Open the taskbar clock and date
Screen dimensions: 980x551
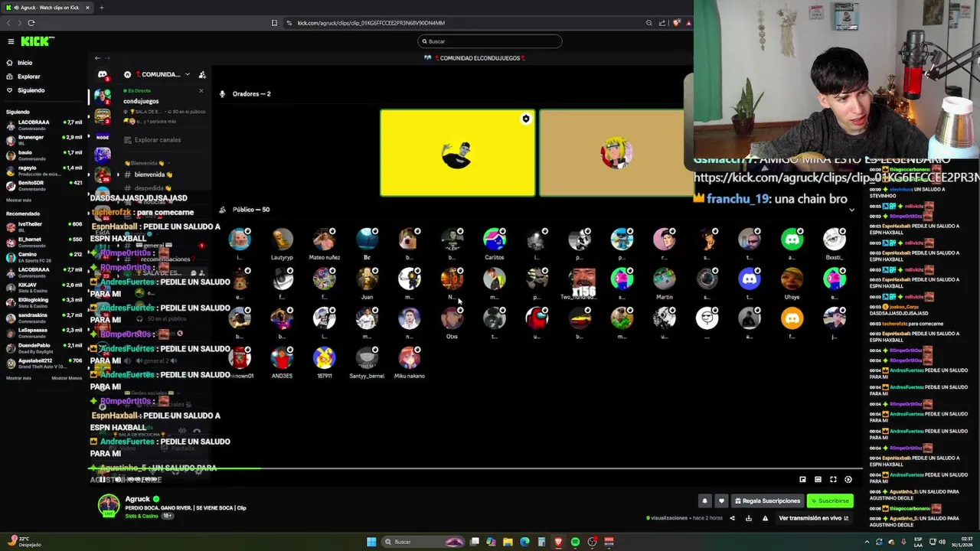[961, 542]
